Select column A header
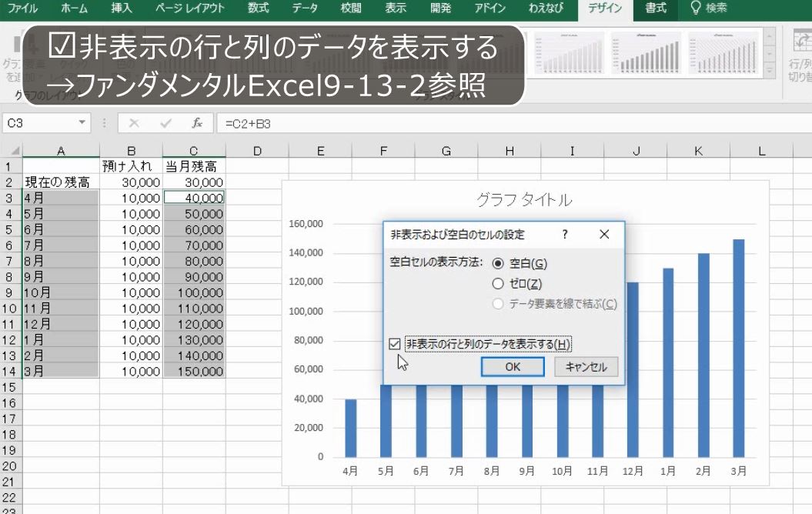 tap(61, 151)
